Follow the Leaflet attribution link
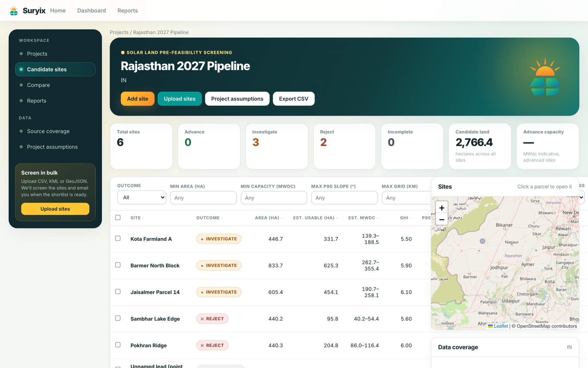The image size is (588, 368). click(500, 326)
